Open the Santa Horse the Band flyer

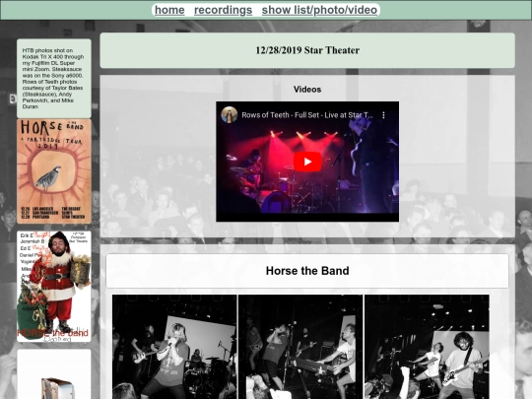[x=54, y=286]
